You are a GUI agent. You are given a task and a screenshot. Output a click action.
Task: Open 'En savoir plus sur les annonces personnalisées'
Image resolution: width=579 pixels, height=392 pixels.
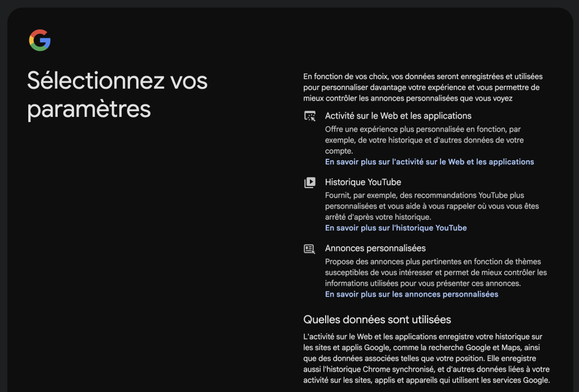coord(412,294)
